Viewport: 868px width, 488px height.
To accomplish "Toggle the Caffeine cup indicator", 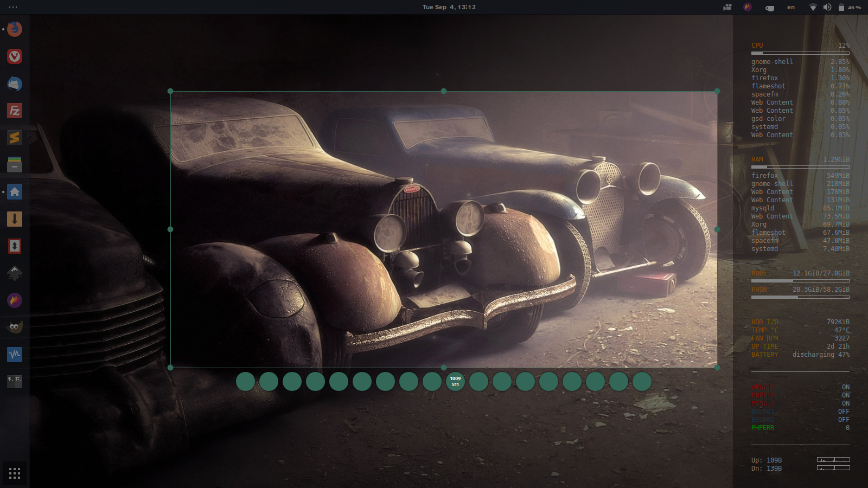I will [769, 8].
